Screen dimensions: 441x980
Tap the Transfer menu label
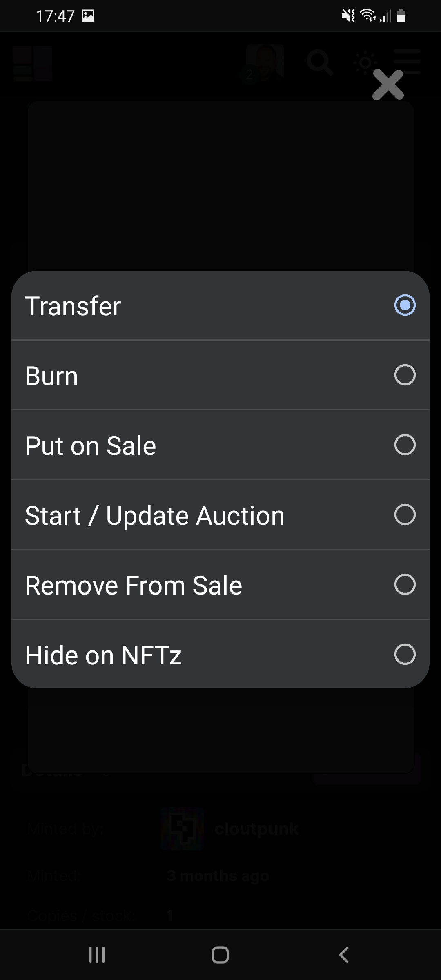click(x=73, y=306)
